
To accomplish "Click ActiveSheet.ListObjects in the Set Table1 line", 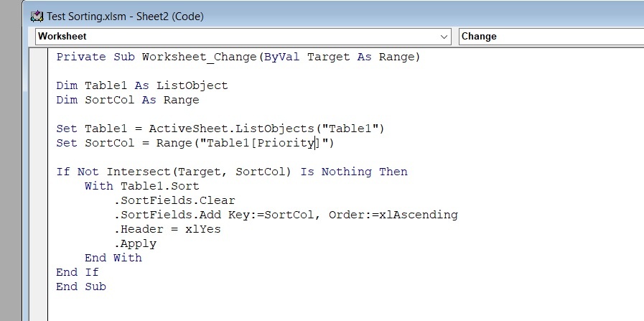I will (231, 129).
